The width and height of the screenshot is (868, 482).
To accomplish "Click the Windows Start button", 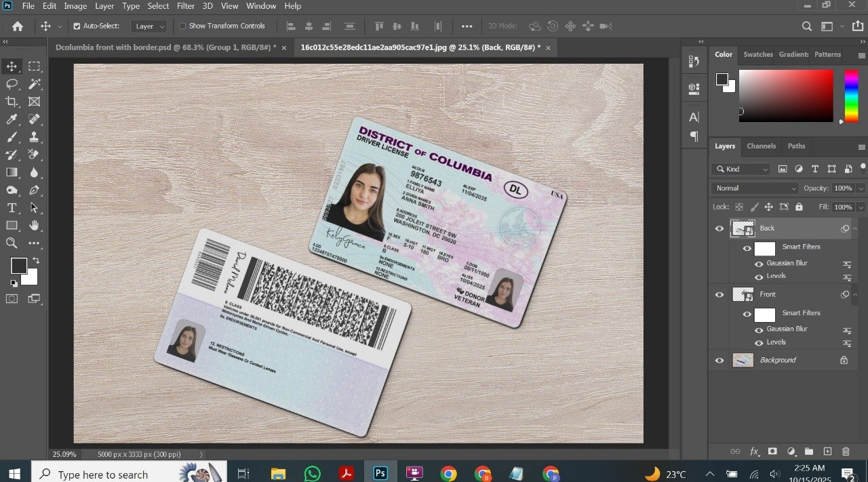I will [14, 473].
